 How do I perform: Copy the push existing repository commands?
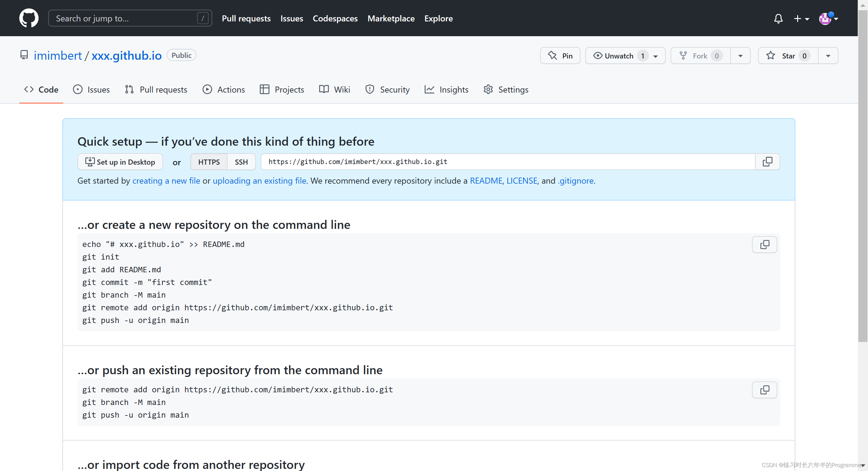click(x=764, y=390)
